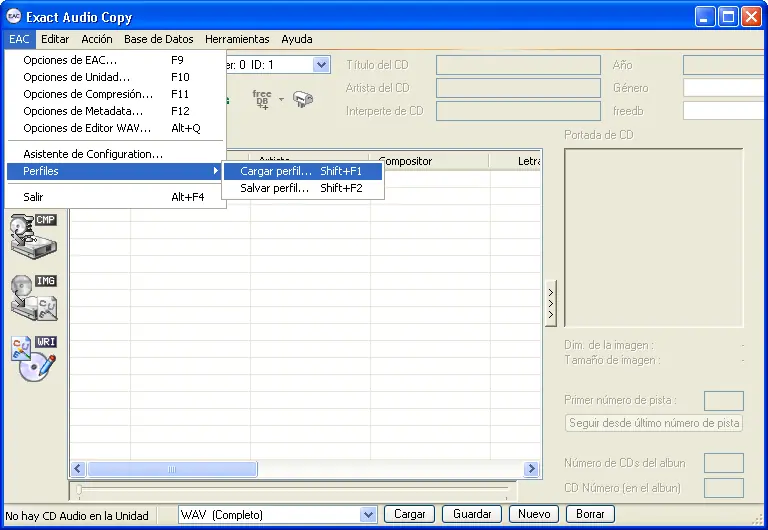
Task: Click the IMG copy image icon
Action: (34, 297)
